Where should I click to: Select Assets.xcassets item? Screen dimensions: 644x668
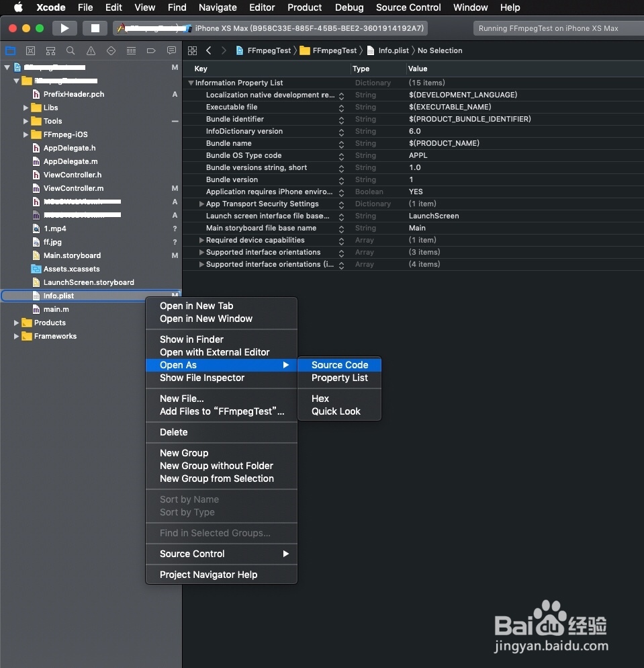(x=71, y=269)
